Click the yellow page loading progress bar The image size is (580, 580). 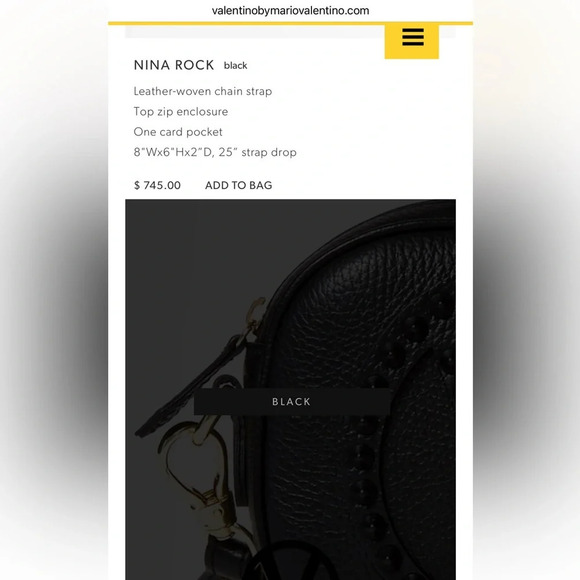[x=290, y=23]
